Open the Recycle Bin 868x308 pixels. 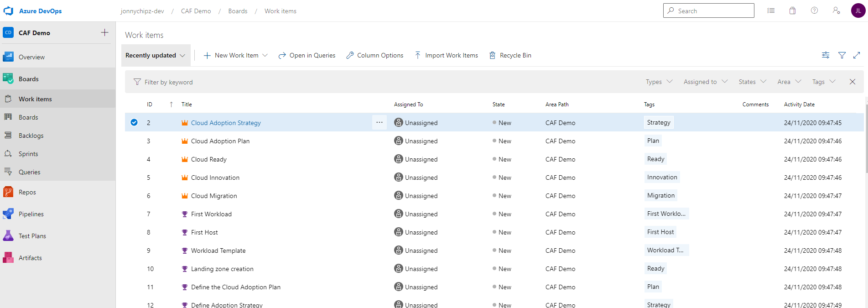point(510,55)
